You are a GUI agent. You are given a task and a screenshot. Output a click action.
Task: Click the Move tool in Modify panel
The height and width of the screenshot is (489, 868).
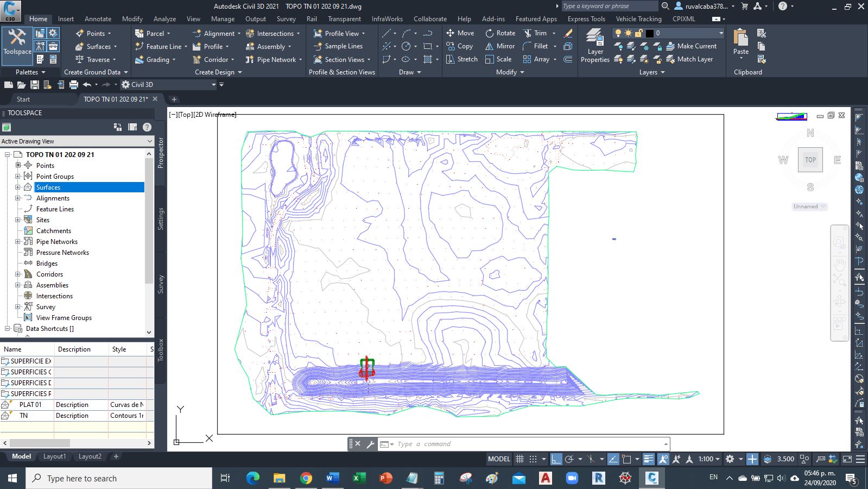click(460, 33)
